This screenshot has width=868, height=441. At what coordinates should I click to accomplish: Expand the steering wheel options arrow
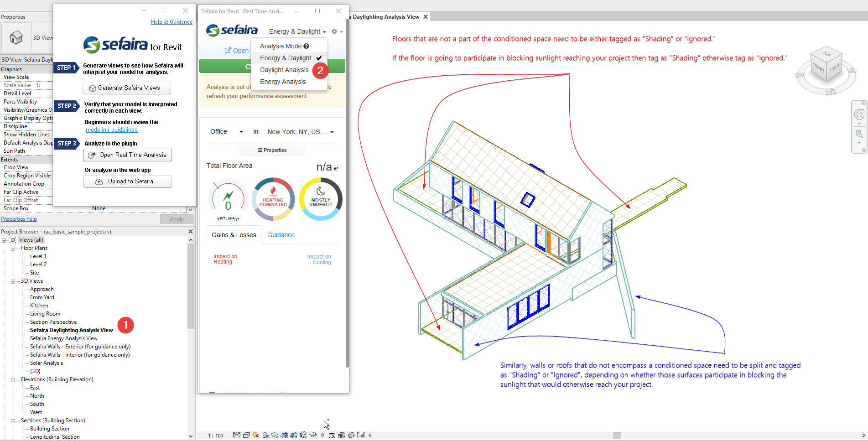click(x=859, y=124)
